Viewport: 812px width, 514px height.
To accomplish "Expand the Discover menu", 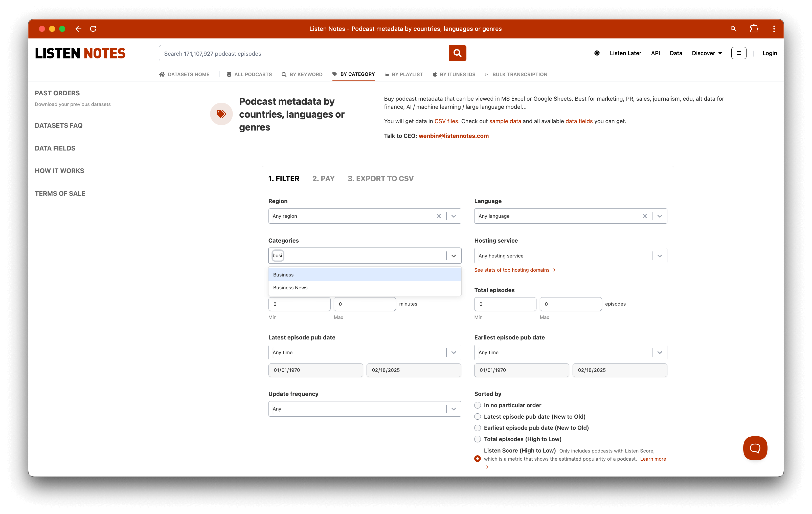I will [707, 53].
